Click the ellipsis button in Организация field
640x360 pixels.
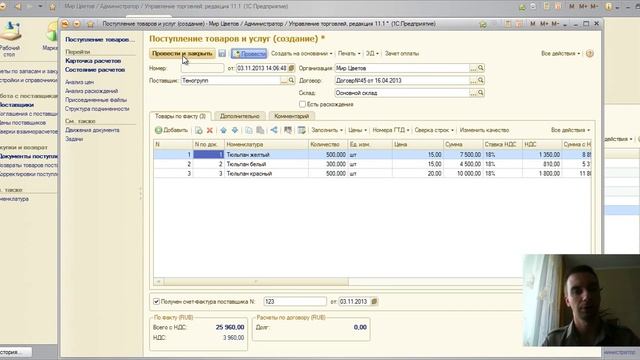click(473, 68)
